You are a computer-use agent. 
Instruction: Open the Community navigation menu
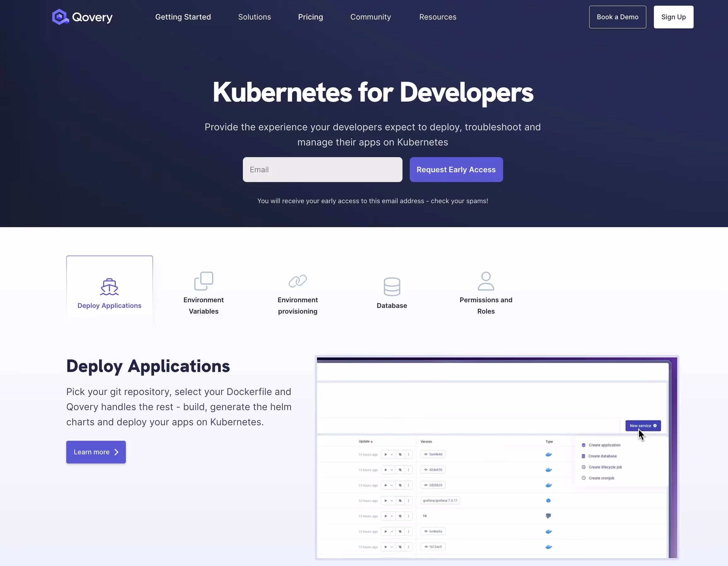[371, 17]
